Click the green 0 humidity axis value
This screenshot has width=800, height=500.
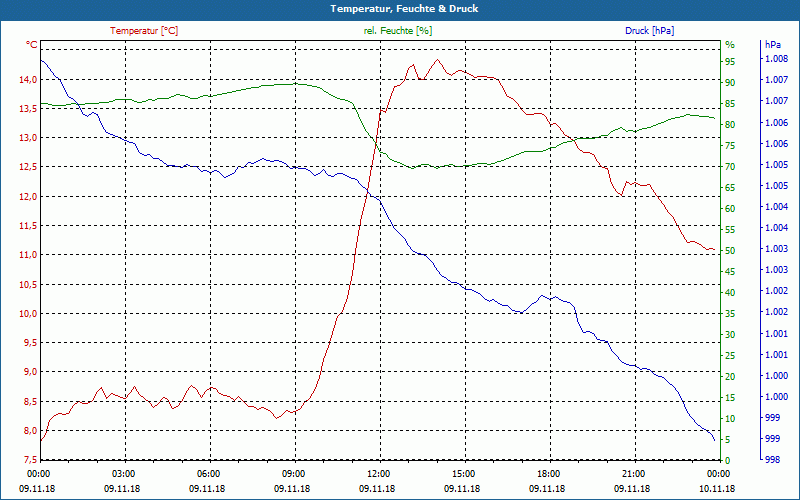[x=728, y=460]
